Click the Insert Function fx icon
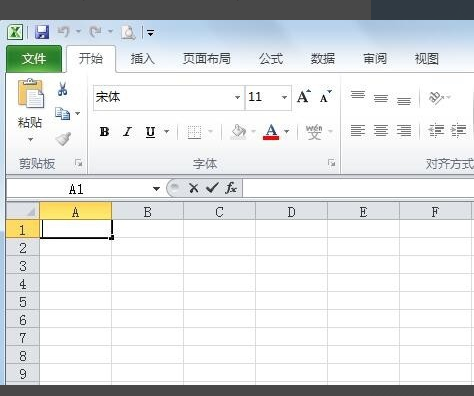This screenshot has height=396, width=474. pos(231,188)
